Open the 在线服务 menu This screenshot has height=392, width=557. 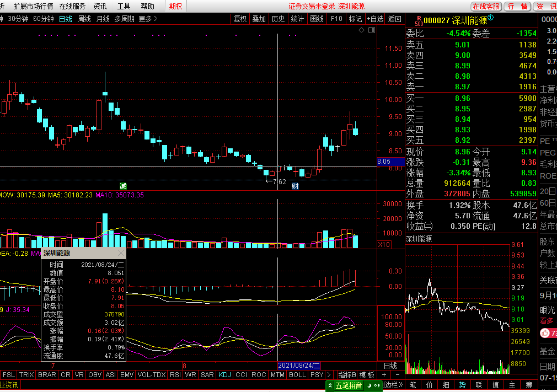point(72,6)
